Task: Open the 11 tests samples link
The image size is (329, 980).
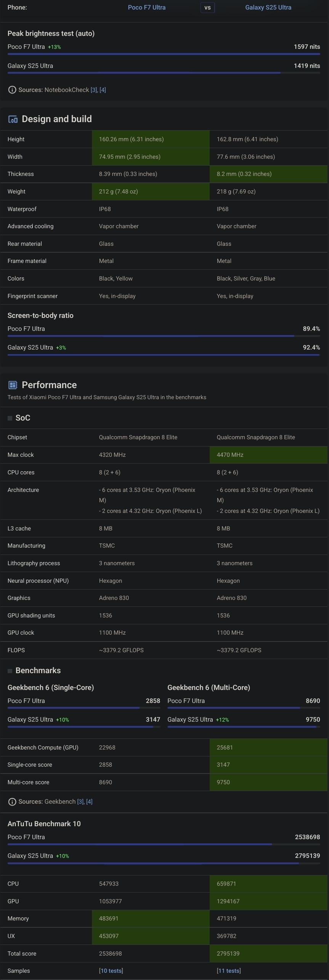Action: coord(229,971)
